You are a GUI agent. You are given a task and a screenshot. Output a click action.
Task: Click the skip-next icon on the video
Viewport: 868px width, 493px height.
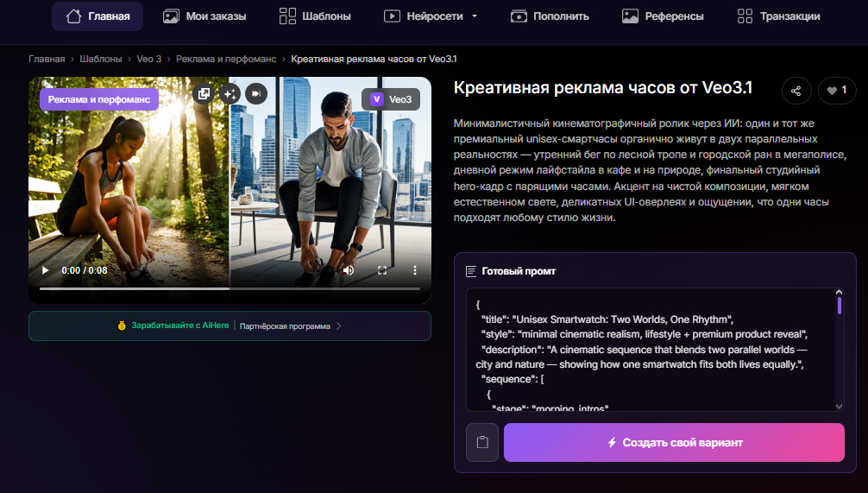(256, 93)
